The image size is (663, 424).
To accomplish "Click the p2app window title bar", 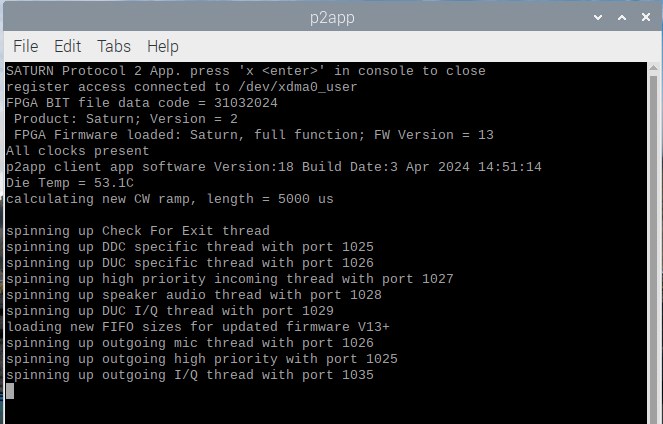I will point(332,18).
